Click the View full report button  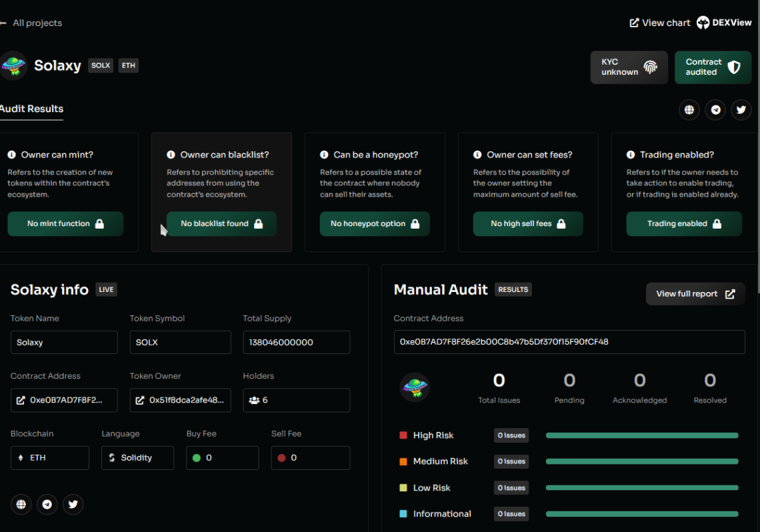[695, 294]
